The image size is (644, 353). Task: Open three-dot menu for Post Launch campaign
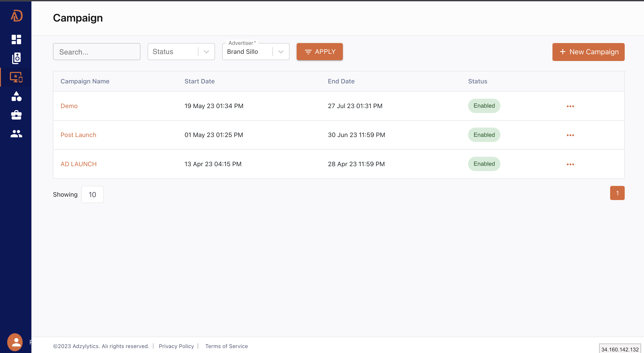(x=570, y=135)
